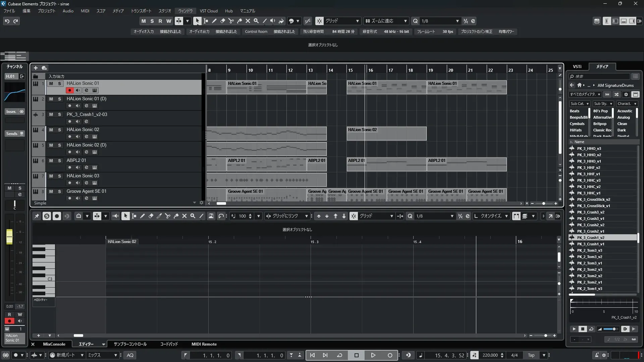Click the Add Track plus icon
Viewport: 644px width, 362px height.
pyautogui.click(x=36, y=68)
